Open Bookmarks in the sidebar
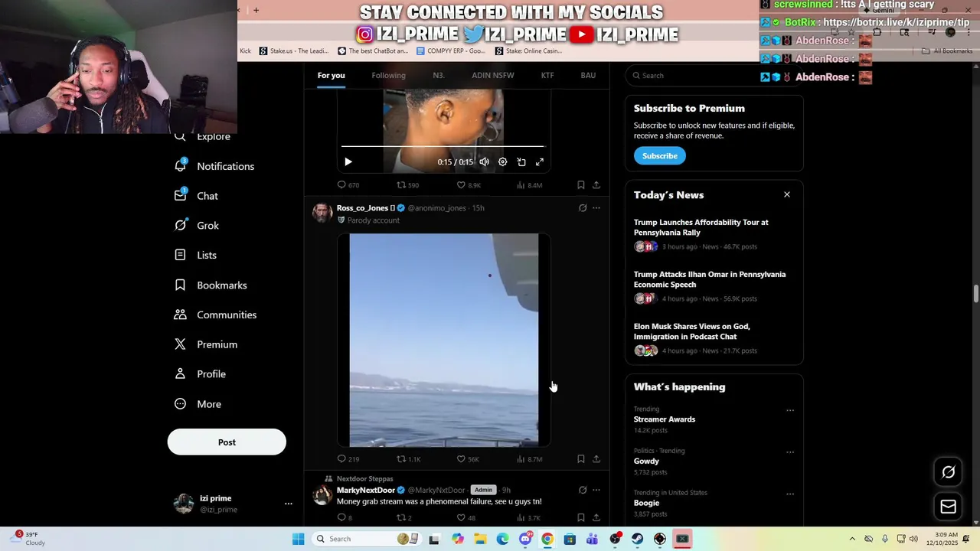This screenshot has width=980, height=551. (211, 285)
